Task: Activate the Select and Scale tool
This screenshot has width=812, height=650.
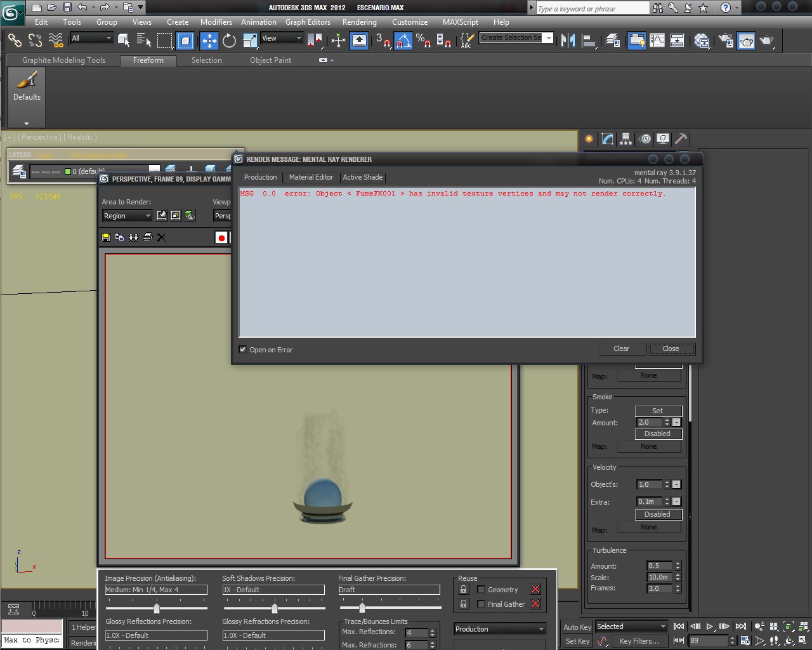Action: [x=250, y=41]
